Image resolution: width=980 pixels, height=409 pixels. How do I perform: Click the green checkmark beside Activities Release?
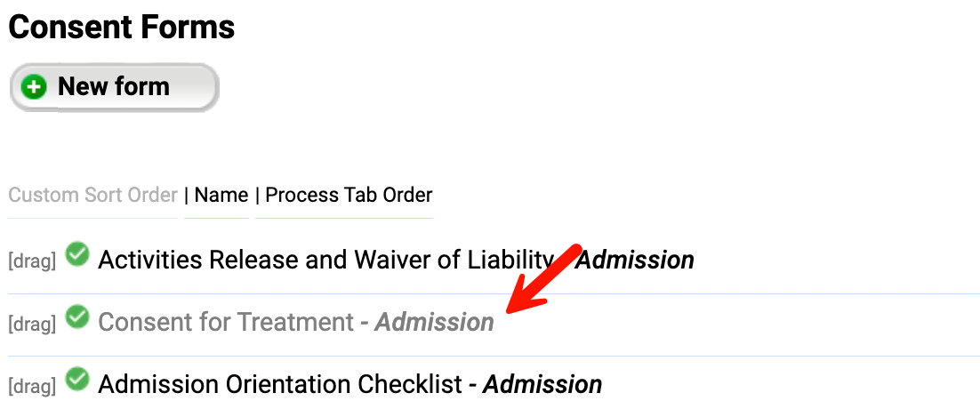click(78, 256)
